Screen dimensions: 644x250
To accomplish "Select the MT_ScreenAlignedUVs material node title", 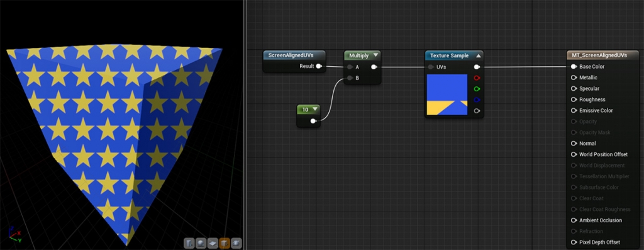I will point(599,55).
